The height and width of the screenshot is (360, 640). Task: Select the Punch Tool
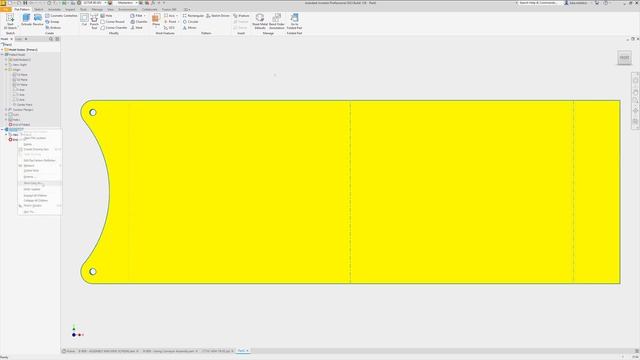pyautogui.click(x=94, y=21)
